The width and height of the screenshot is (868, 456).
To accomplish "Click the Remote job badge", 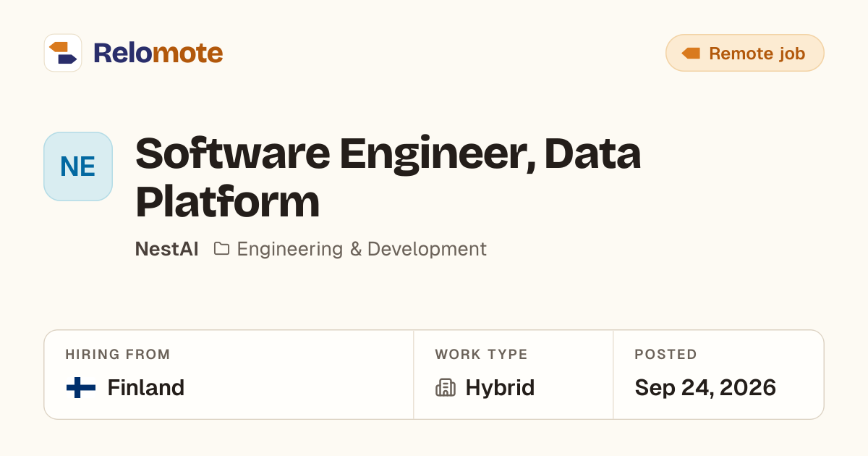I will click(x=744, y=53).
